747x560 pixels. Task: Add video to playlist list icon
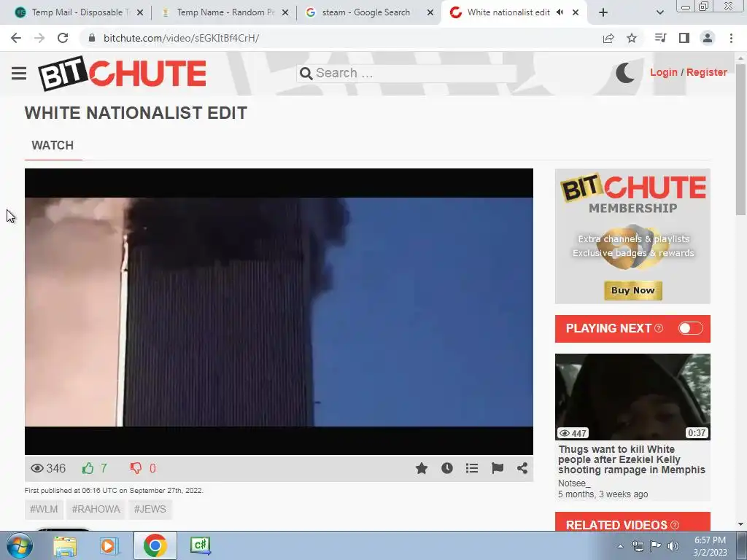click(472, 468)
